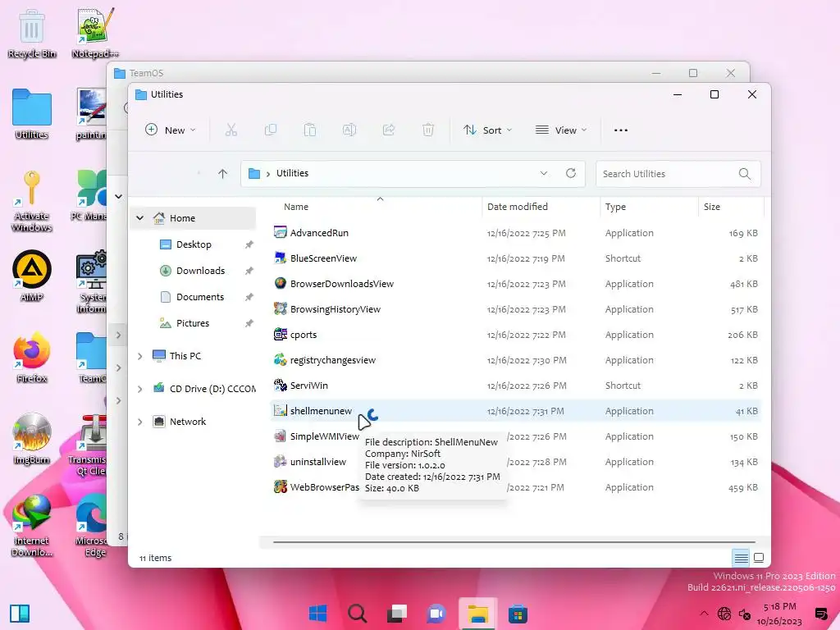Image resolution: width=840 pixels, height=630 pixels.
Task: Open Downloads in the navigation pane
Action: pyautogui.click(x=200, y=271)
